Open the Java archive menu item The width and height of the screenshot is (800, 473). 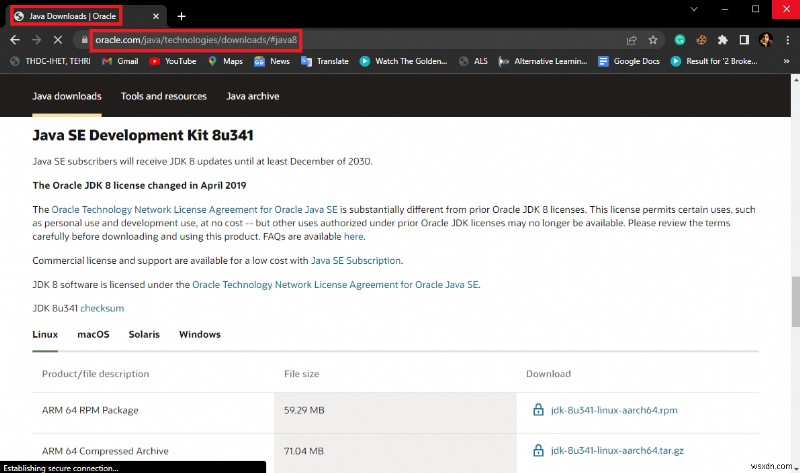click(x=252, y=96)
